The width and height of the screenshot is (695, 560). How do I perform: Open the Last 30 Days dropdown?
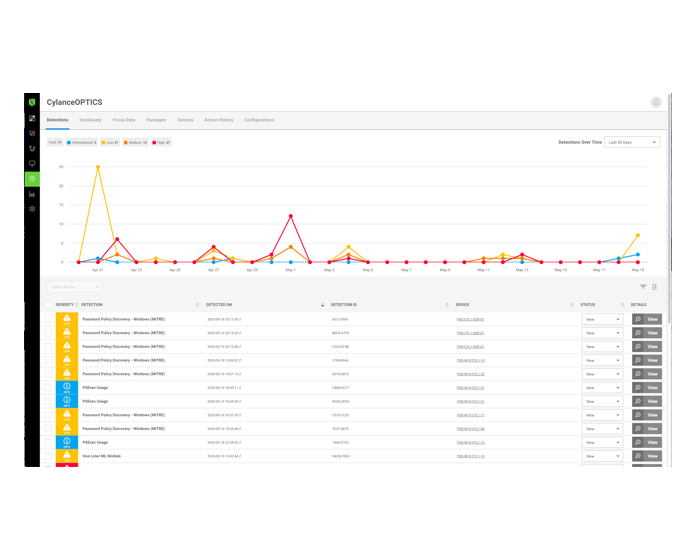(631, 142)
